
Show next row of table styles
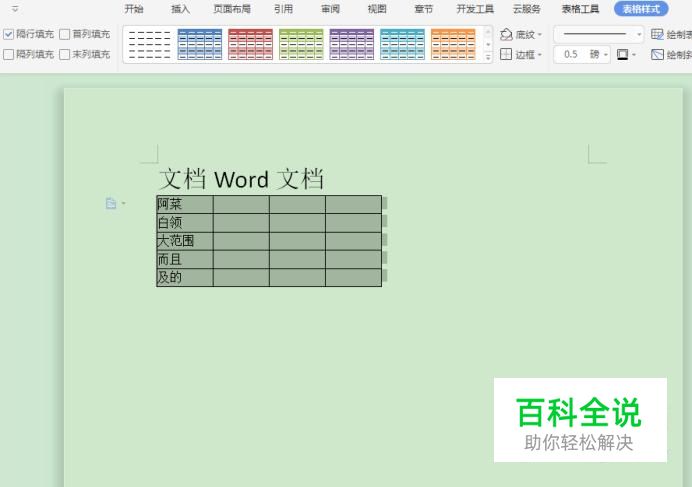[488, 44]
